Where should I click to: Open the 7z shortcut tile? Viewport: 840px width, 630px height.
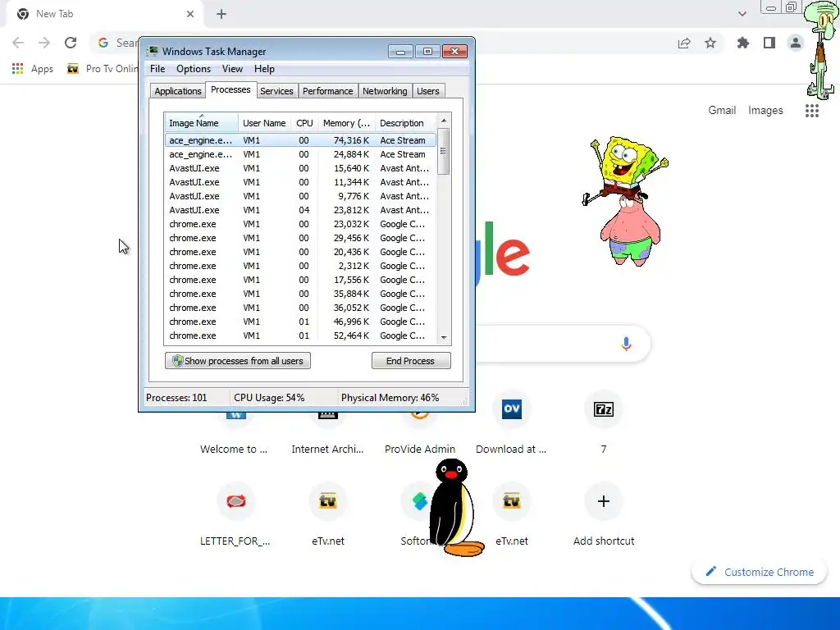click(x=604, y=424)
